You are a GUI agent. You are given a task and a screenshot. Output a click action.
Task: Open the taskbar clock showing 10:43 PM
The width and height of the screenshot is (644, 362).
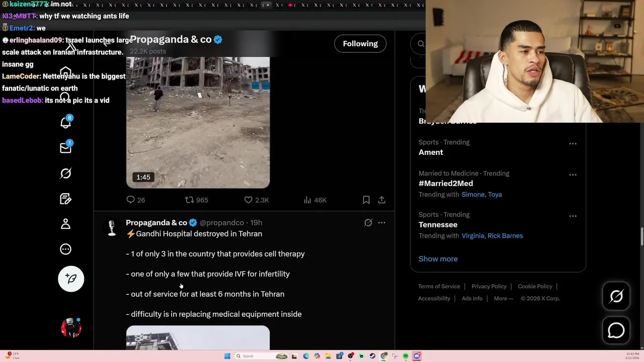(632, 356)
